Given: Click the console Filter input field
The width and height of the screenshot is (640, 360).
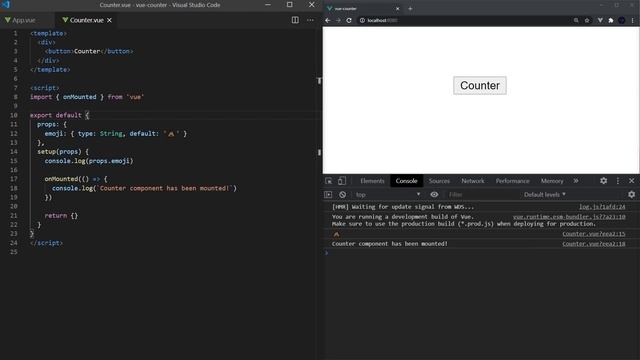Looking at the screenshot, I should [x=482, y=195].
